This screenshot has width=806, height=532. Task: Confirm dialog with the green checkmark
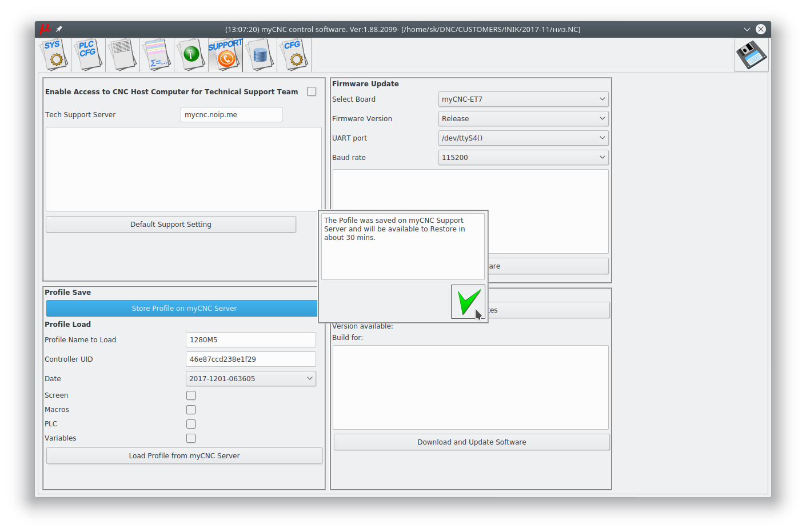pos(468,301)
